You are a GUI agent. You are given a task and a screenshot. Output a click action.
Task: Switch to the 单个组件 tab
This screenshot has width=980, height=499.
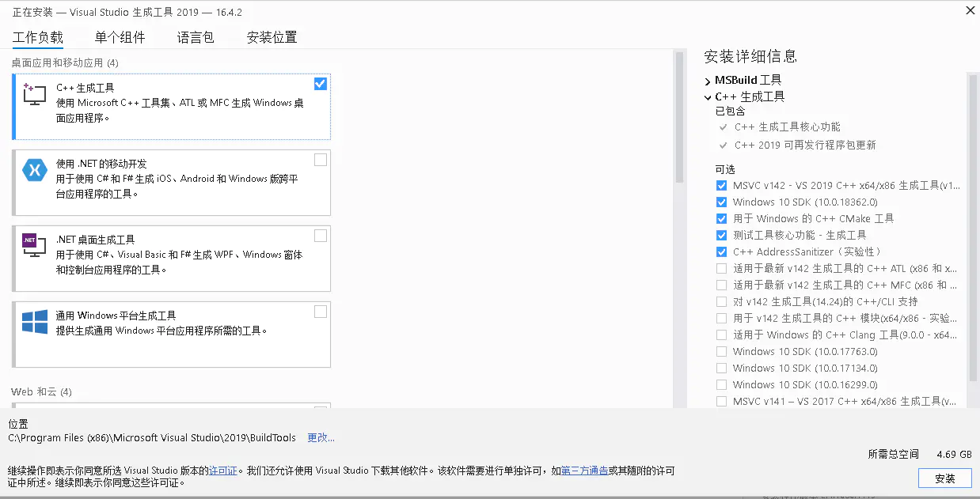pyautogui.click(x=120, y=36)
